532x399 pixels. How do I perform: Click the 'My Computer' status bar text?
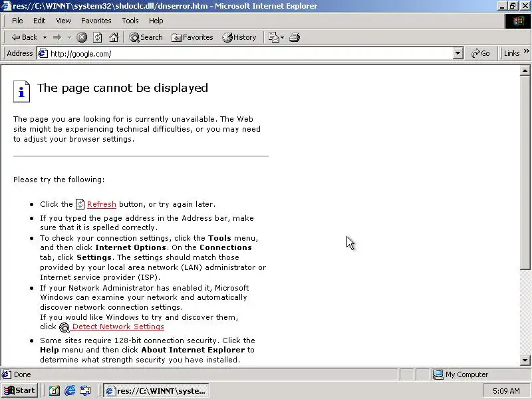coord(467,374)
